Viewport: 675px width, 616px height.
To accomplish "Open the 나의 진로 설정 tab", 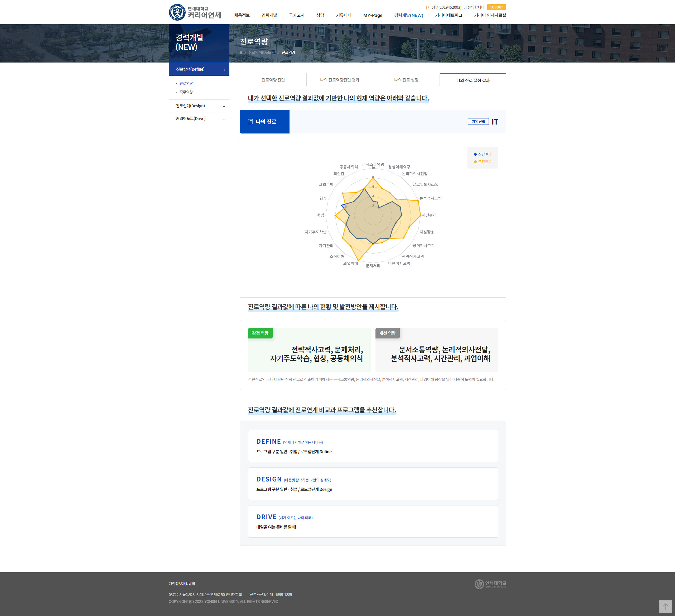I will tap(406, 80).
